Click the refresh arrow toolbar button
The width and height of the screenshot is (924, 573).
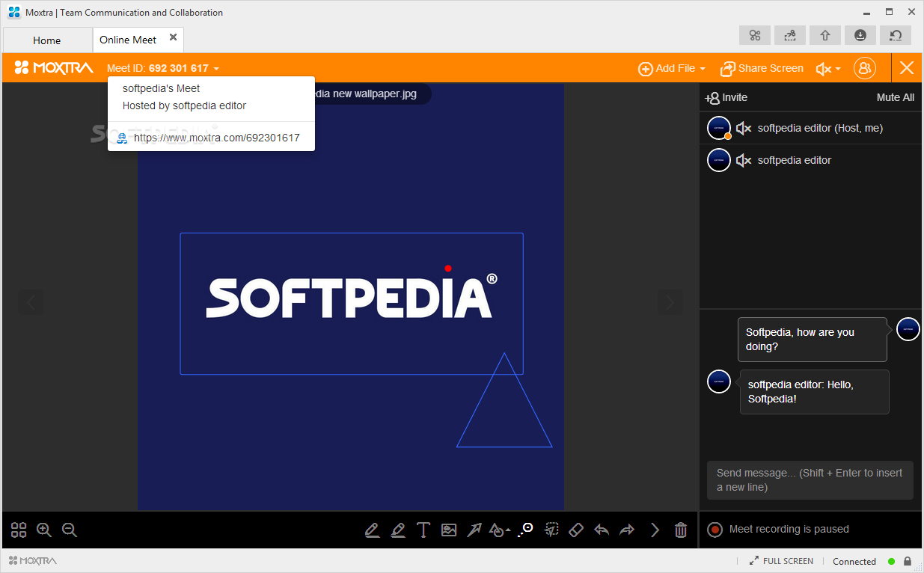896,35
